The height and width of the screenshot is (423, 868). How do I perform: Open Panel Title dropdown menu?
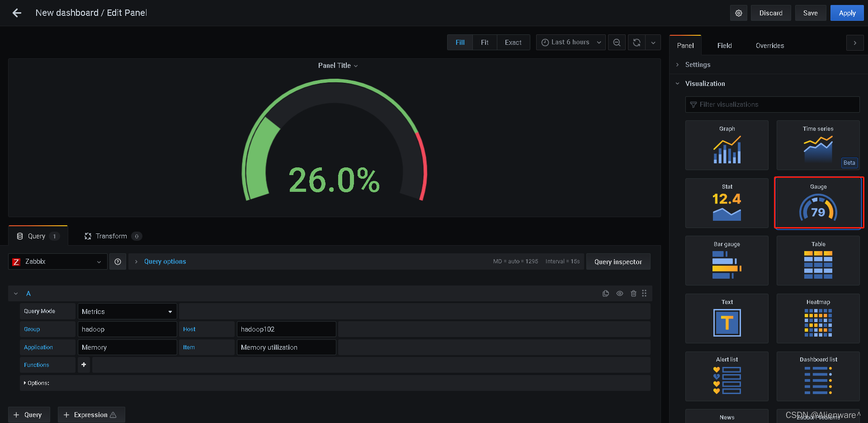pyautogui.click(x=338, y=66)
